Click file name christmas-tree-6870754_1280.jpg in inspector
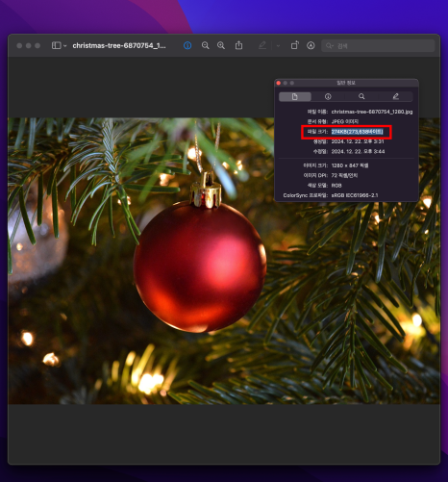This screenshot has height=482, width=448. (x=372, y=112)
